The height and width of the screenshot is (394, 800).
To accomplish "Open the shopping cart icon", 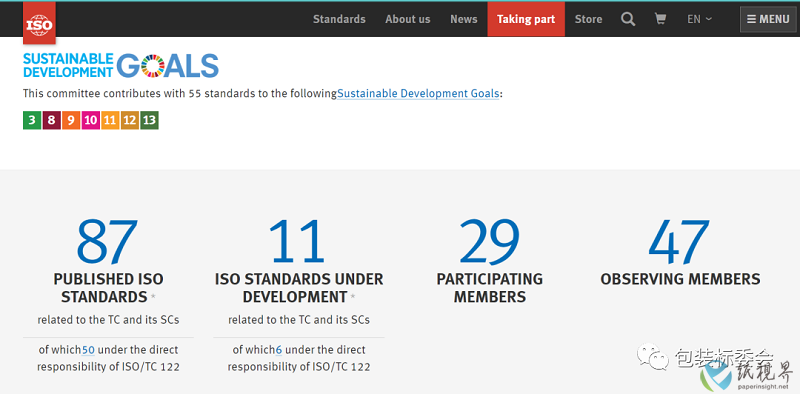I will coord(660,19).
